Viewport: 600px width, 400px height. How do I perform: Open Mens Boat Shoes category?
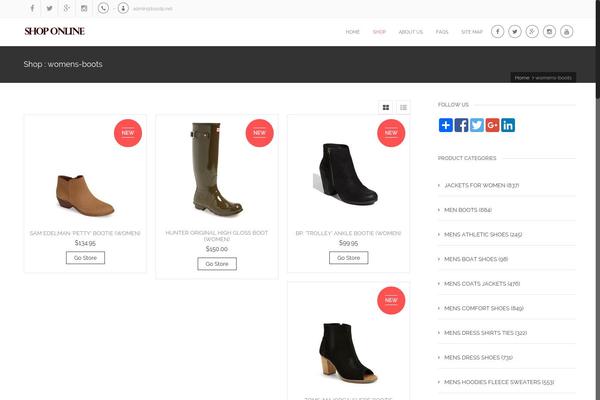pos(476,259)
